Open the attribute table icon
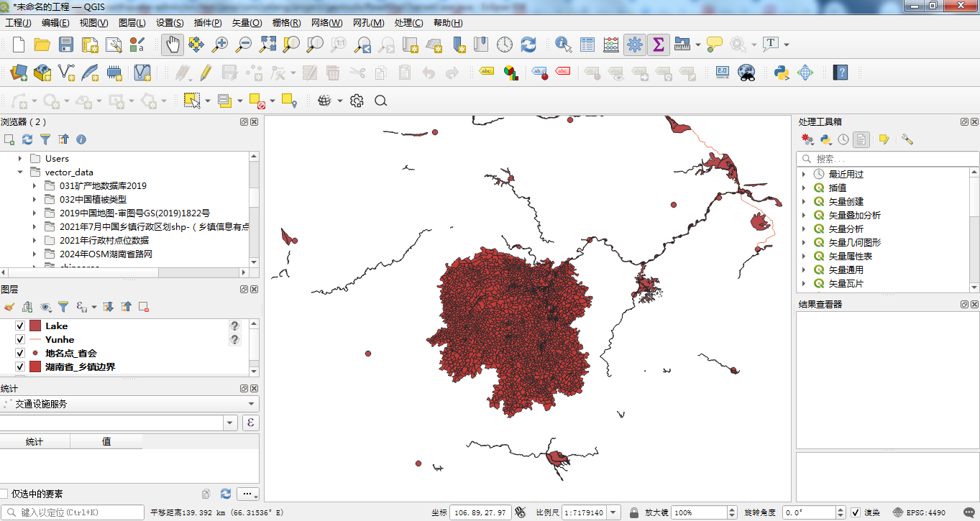 coord(587,45)
